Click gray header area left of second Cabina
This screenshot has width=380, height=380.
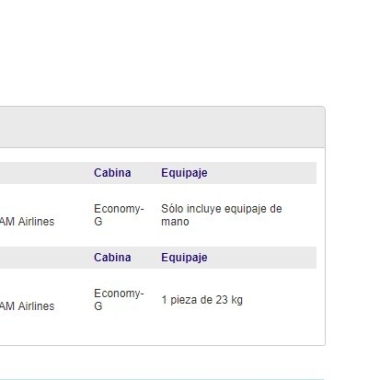click(47, 257)
